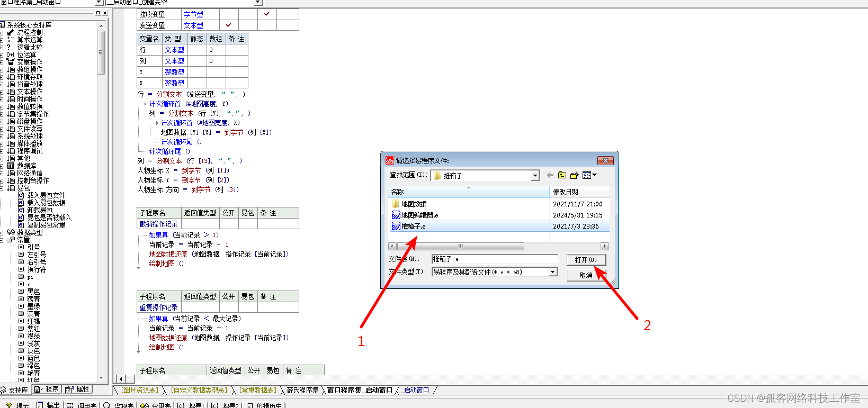Viewport: 868px width, 408px height.
Task: Toggle checkmark in 接收变量 row
Action: [267, 14]
